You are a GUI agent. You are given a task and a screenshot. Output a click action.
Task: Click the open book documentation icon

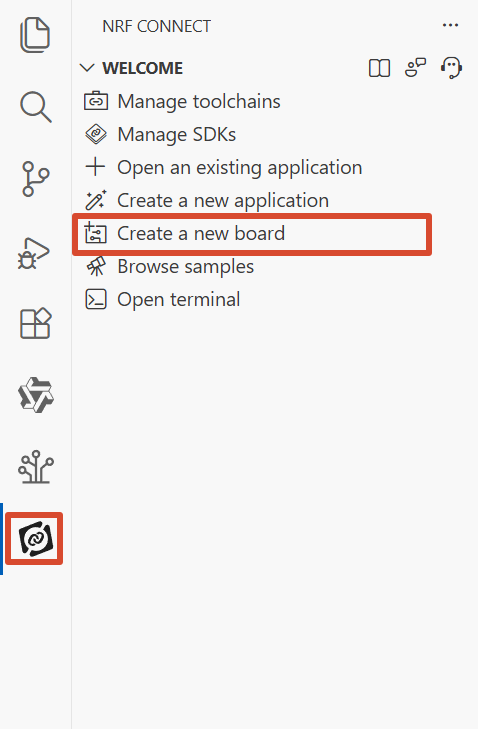tap(379, 68)
